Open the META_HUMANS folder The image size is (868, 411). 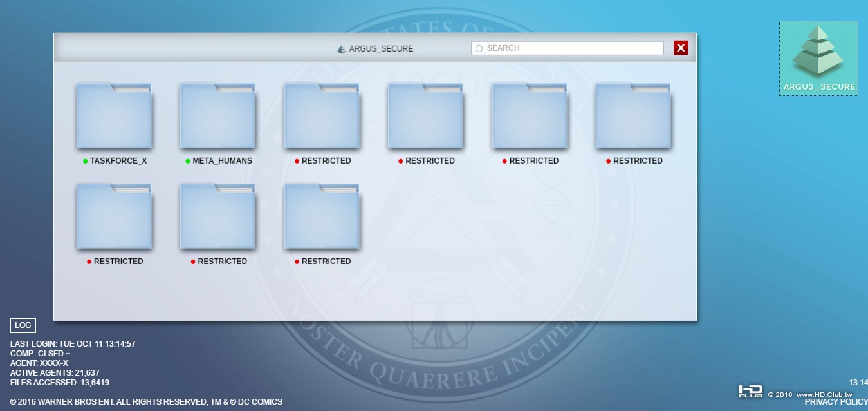(218, 116)
